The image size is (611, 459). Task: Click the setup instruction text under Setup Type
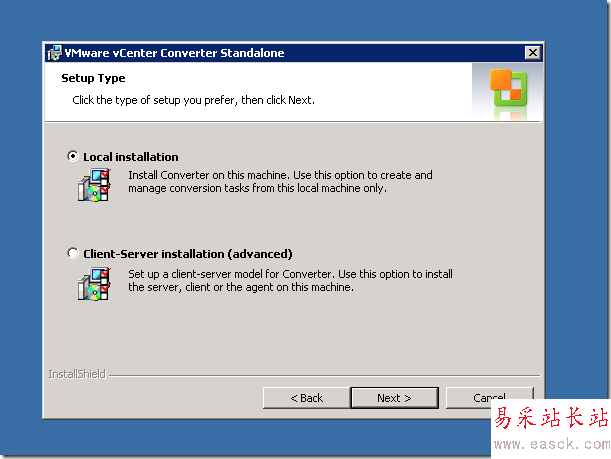pyautogui.click(x=194, y=100)
